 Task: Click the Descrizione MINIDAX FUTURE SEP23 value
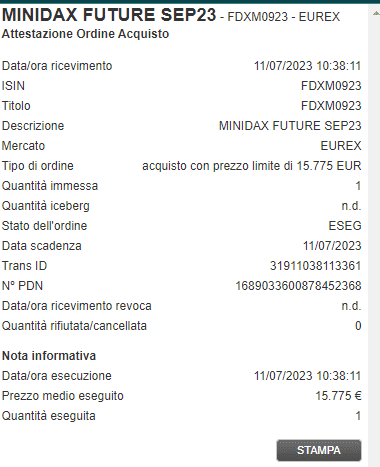[290, 126]
